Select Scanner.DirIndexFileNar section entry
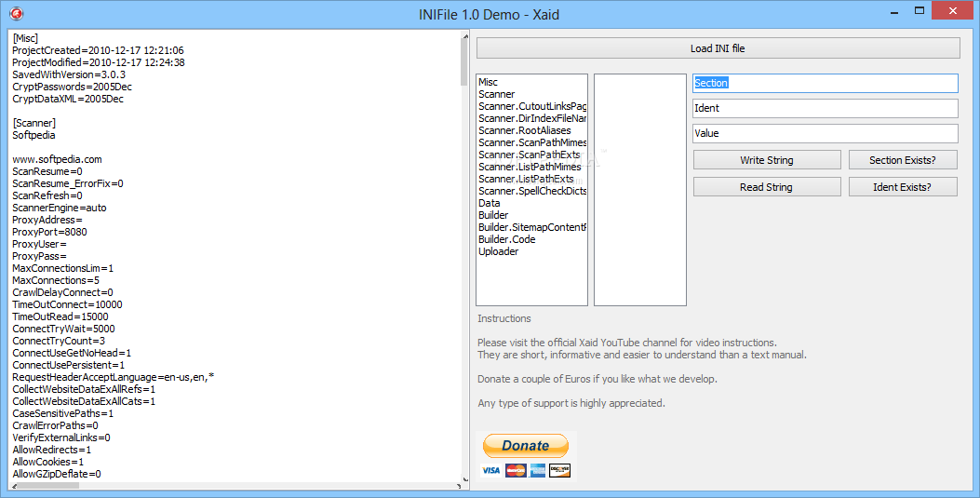This screenshot has width=980, height=498. tap(532, 118)
